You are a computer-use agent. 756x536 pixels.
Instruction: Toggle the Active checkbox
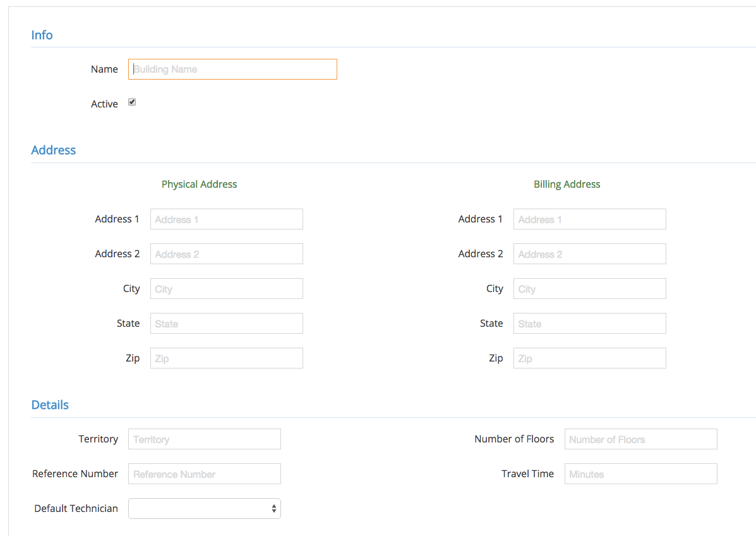(x=132, y=102)
